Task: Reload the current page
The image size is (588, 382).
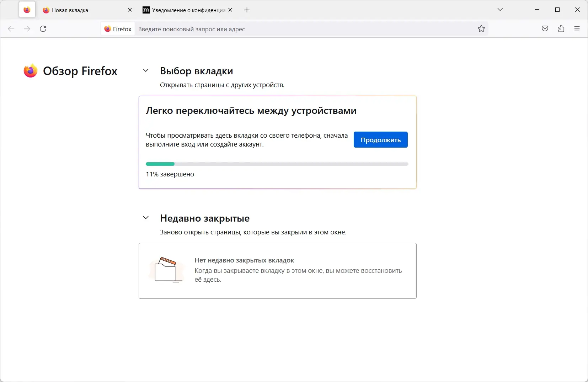Action: point(43,29)
